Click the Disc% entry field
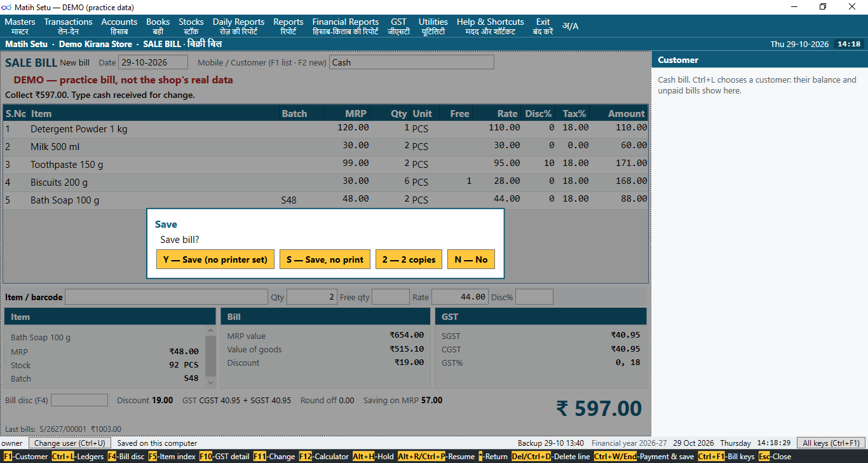The image size is (868, 463). pyautogui.click(x=534, y=297)
